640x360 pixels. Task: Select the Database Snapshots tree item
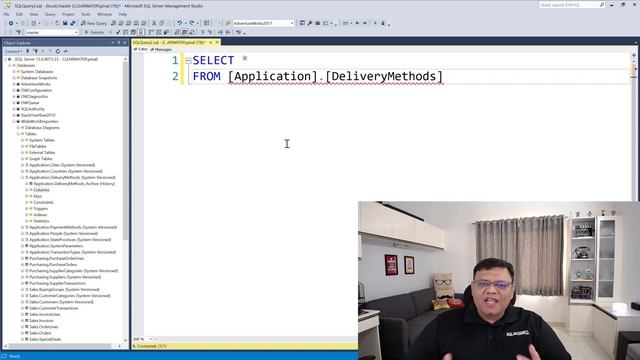(39, 78)
